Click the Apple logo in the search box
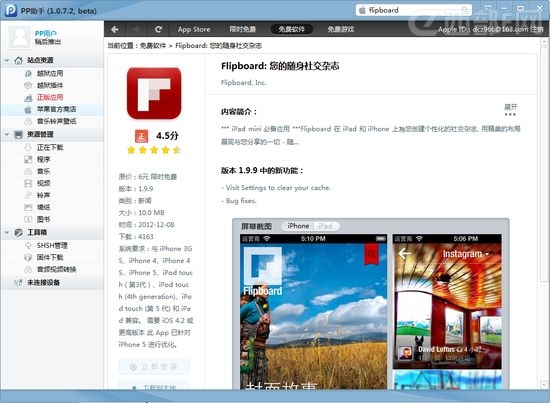Image resolution: width=550 pixels, height=403 pixels. (362, 10)
